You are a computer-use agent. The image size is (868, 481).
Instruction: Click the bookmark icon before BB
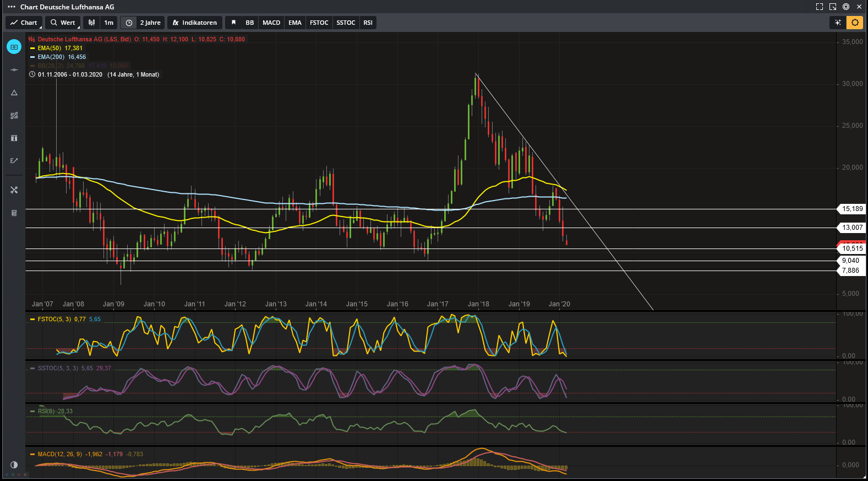pyautogui.click(x=233, y=23)
